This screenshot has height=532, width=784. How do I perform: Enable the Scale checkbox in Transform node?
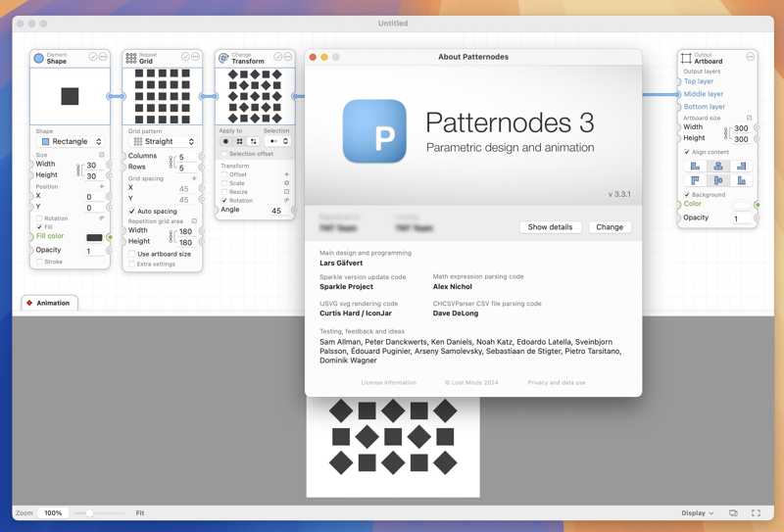click(224, 183)
